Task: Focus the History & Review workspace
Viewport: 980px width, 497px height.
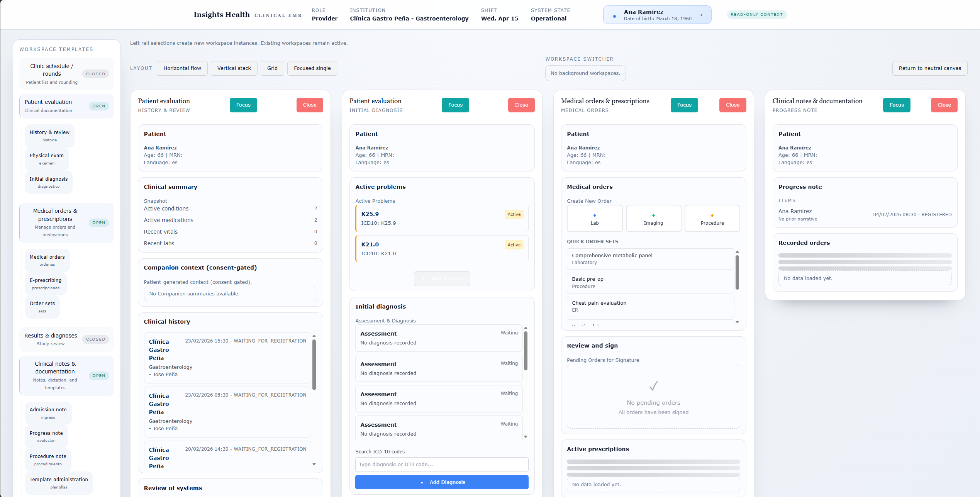Action: (243, 105)
